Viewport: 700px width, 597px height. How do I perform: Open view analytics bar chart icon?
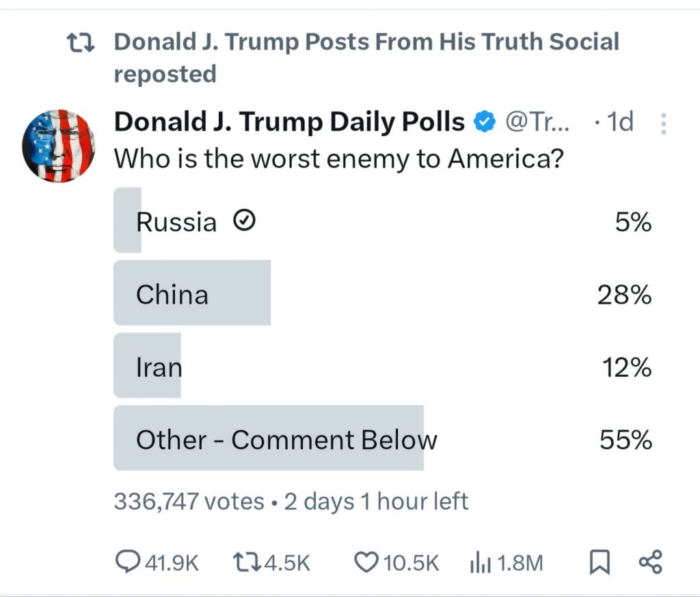[481, 562]
